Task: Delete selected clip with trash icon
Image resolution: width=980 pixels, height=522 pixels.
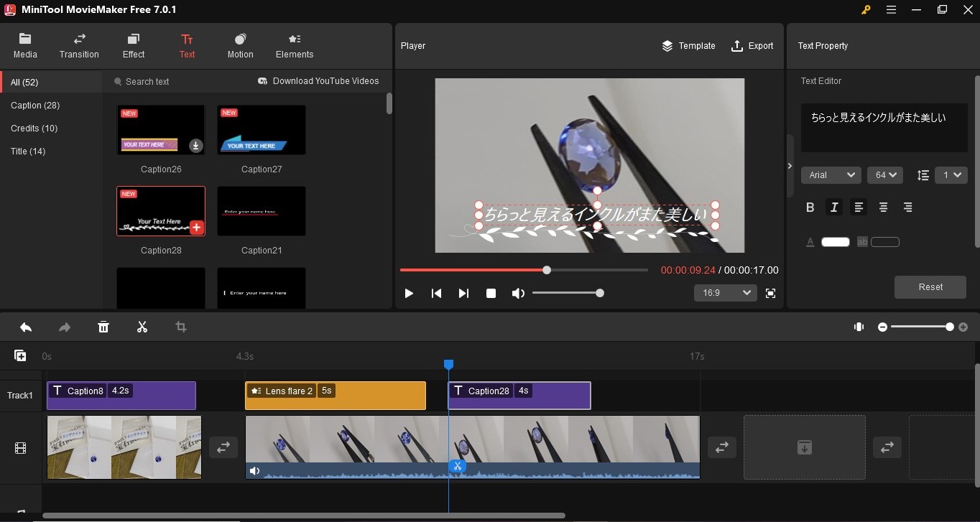Action: click(103, 327)
